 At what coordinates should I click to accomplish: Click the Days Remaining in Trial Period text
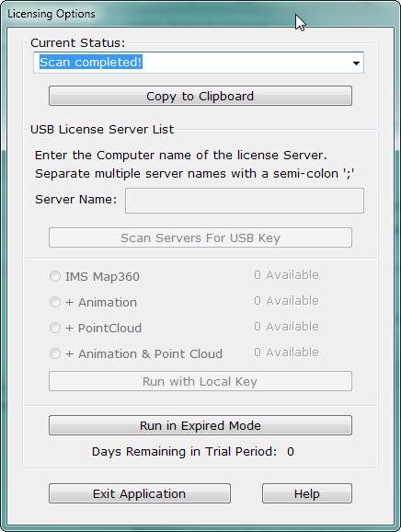coord(184,452)
